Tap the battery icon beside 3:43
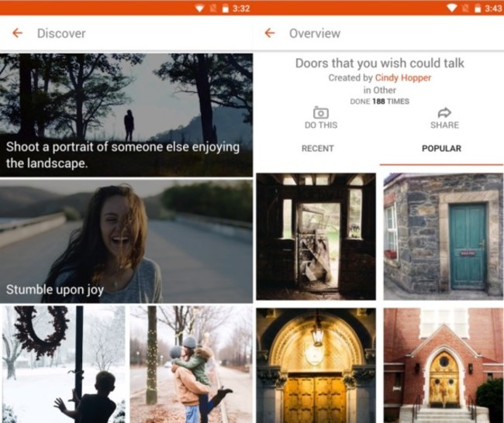504x423 pixels. click(476, 8)
